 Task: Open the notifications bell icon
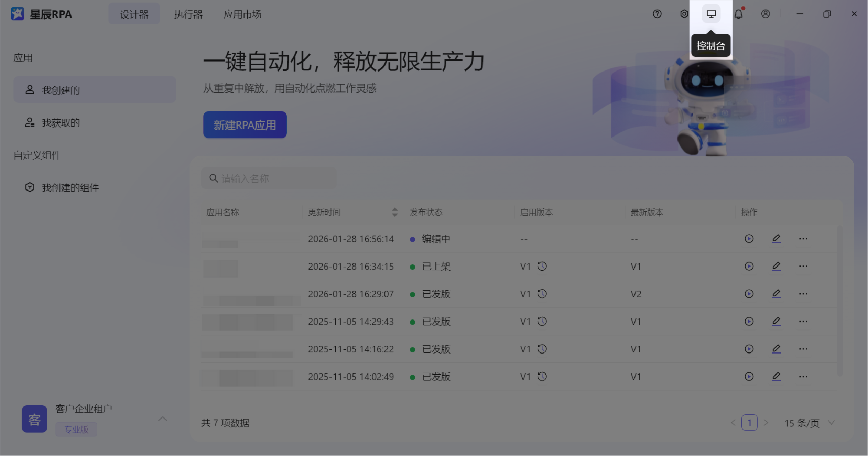click(738, 14)
